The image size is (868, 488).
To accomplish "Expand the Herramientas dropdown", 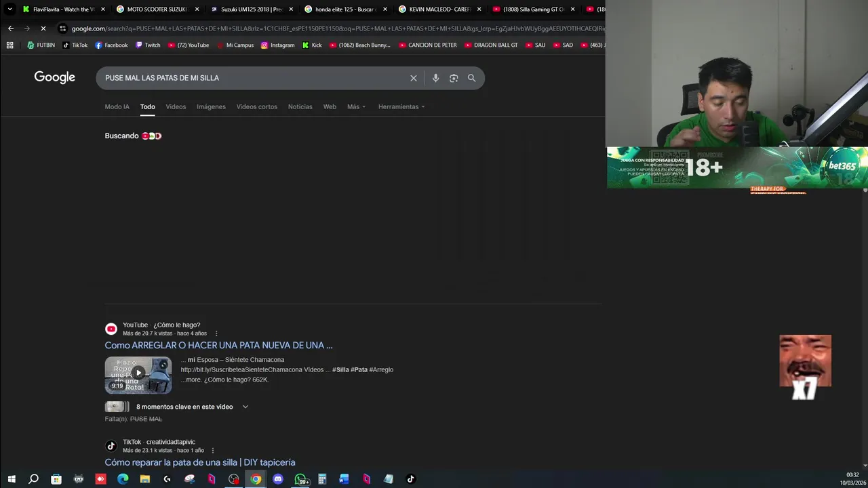I will tap(401, 107).
